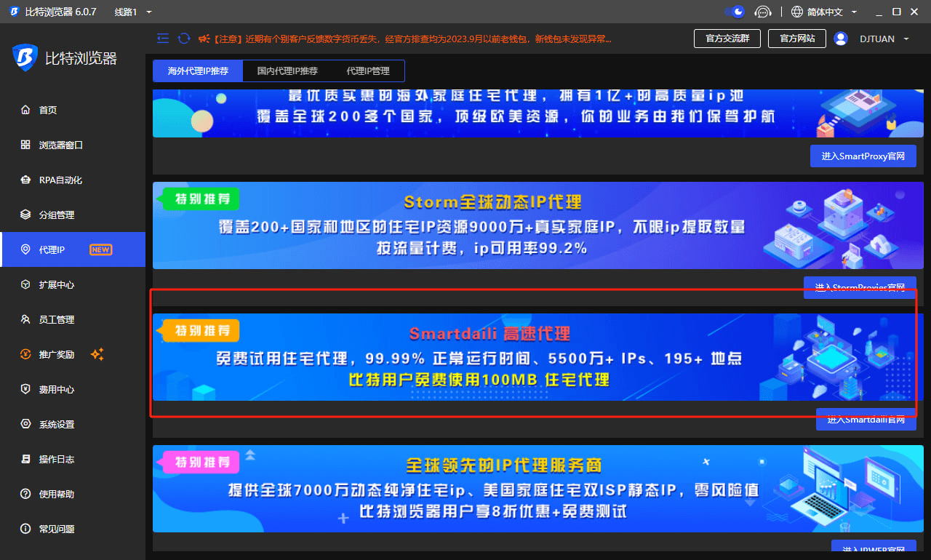Screen dimensions: 931x560
Task: Click the user avatar icon
Action: click(x=842, y=39)
